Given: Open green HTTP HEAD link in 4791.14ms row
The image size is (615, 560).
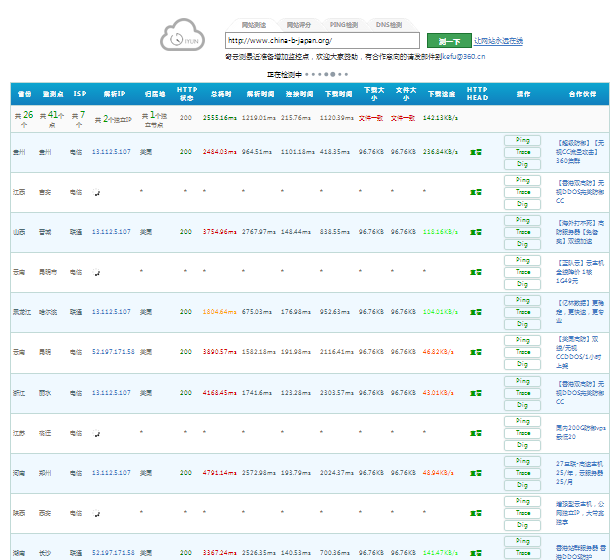Looking at the screenshot, I should 476,473.
